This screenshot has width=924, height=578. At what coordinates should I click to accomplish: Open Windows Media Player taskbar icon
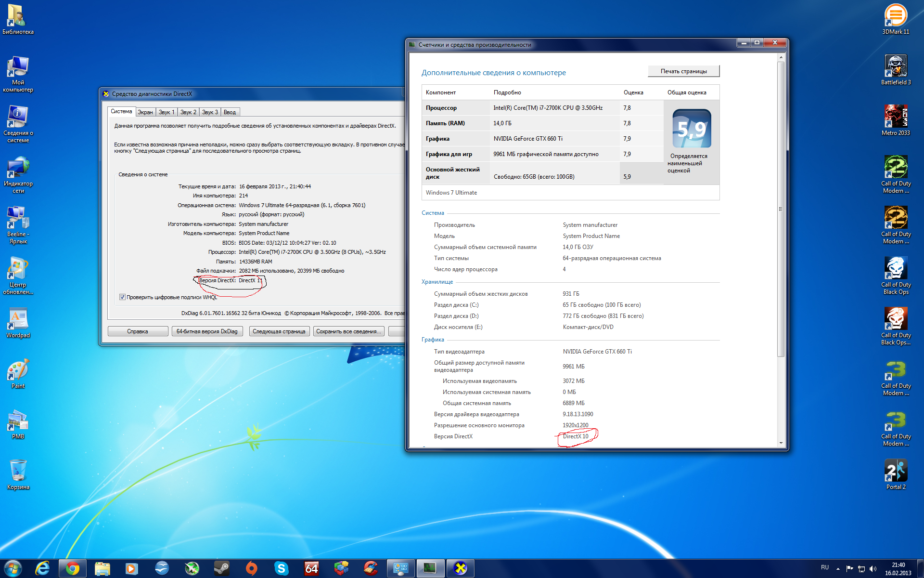[x=132, y=568]
